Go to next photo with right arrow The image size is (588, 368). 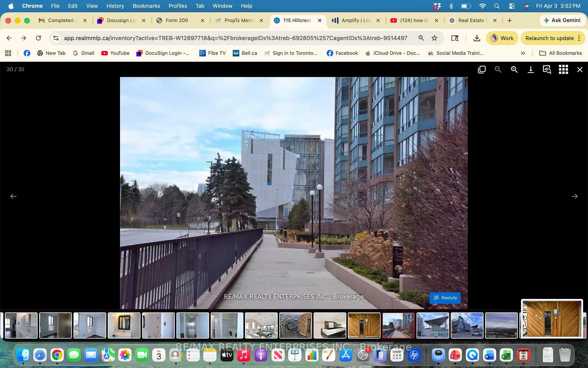pyautogui.click(x=575, y=196)
